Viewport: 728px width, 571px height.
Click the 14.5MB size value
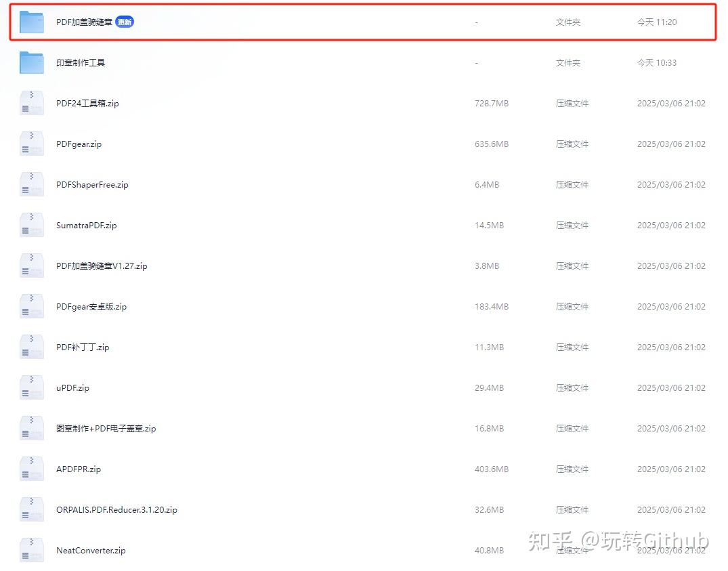click(x=489, y=225)
